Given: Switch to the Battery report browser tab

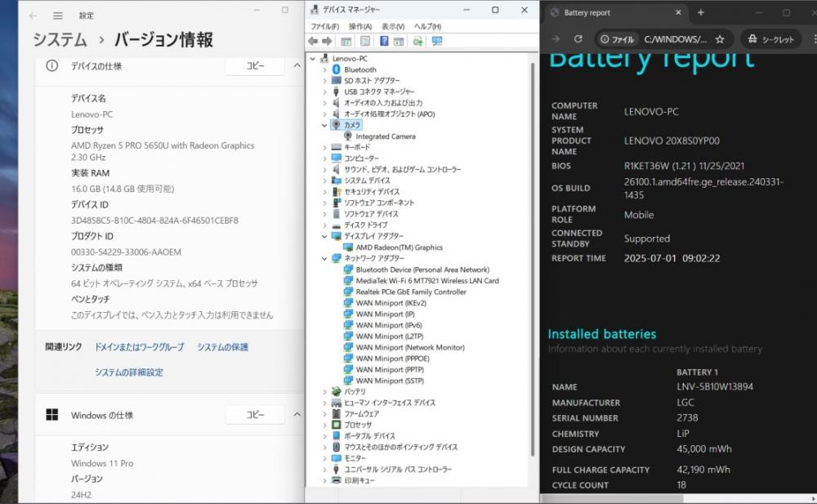Looking at the screenshot, I should [x=616, y=12].
